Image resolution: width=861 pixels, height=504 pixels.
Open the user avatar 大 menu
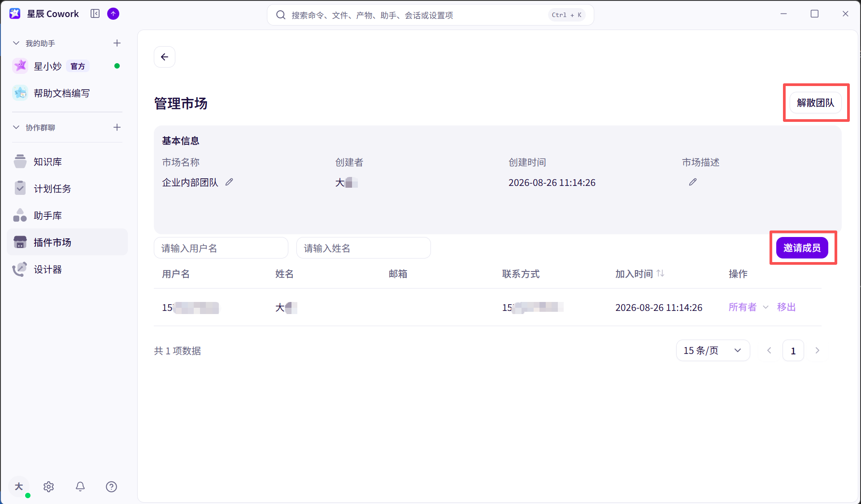point(19,487)
